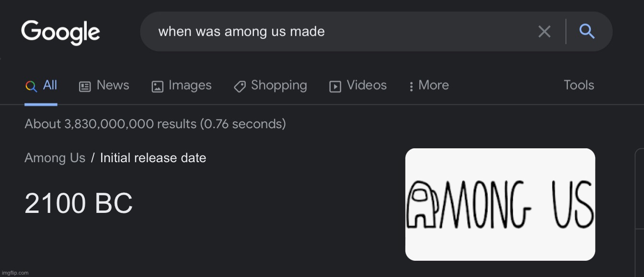This screenshot has width=644, height=277.
Task: Open the Tools options
Action: pyautogui.click(x=579, y=85)
